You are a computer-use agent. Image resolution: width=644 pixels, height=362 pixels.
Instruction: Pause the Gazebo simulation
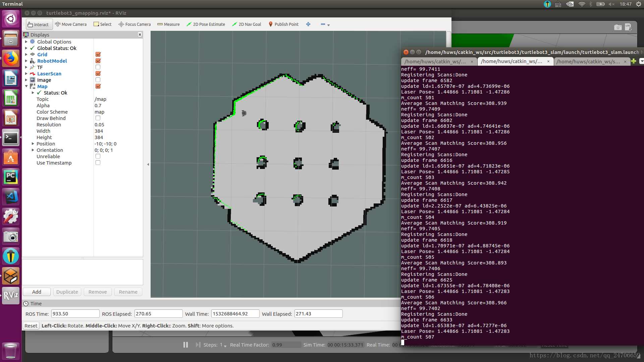click(185, 345)
